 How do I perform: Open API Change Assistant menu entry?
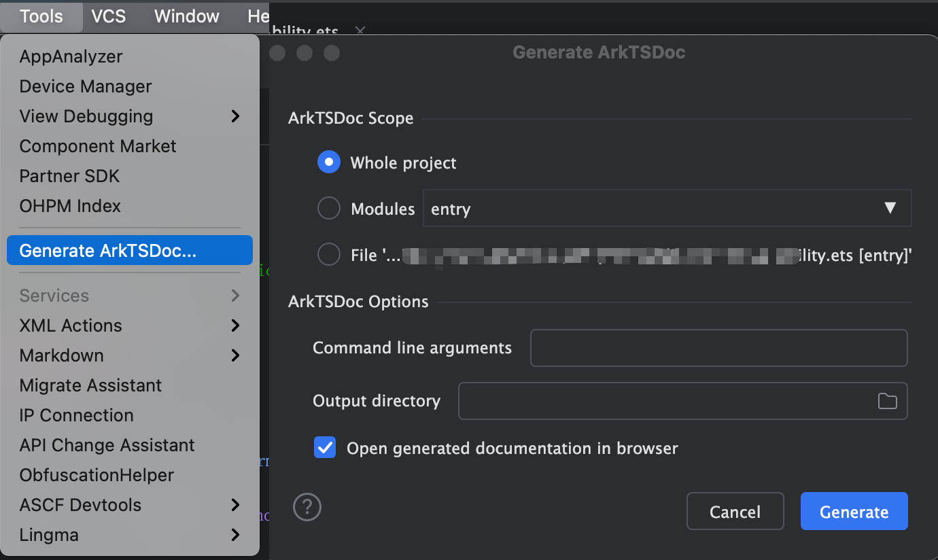130,445
